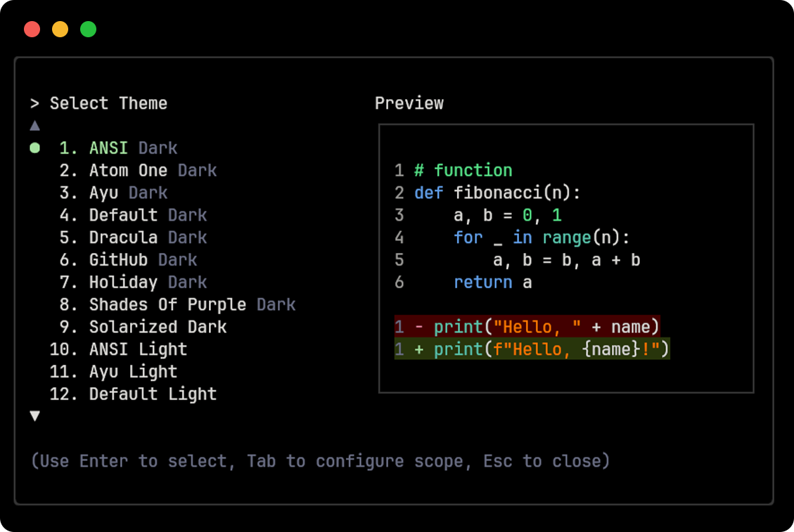Switch to the Preview panel
This screenshot has width=794, height=532.
[x=409, y=103]
